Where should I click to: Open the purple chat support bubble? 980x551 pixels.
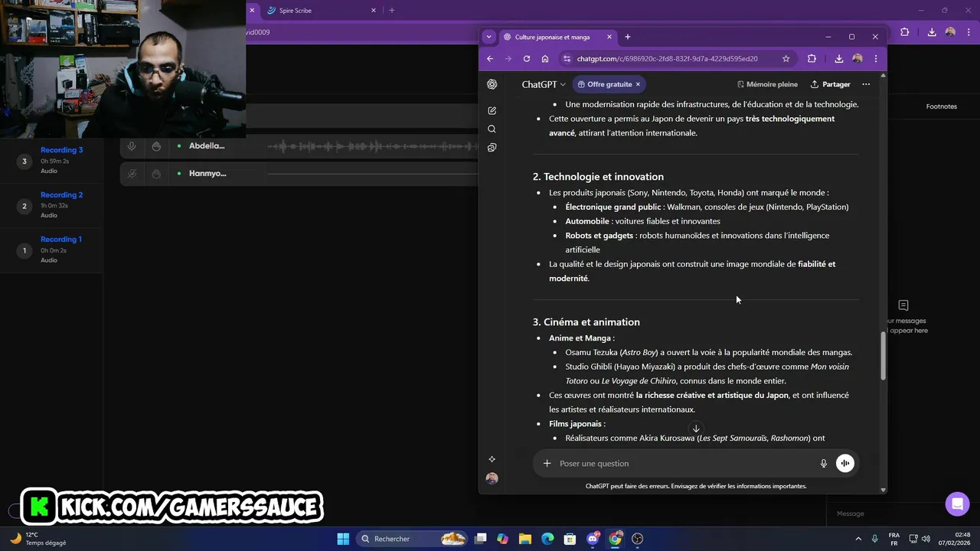tap(956, 504)
